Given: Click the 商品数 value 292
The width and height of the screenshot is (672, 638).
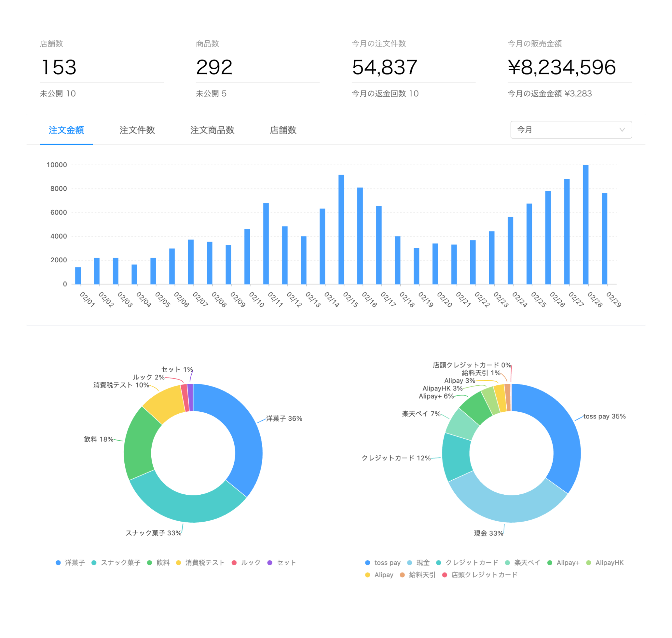Looking at the screenshot, I should [x=214, y=67].
